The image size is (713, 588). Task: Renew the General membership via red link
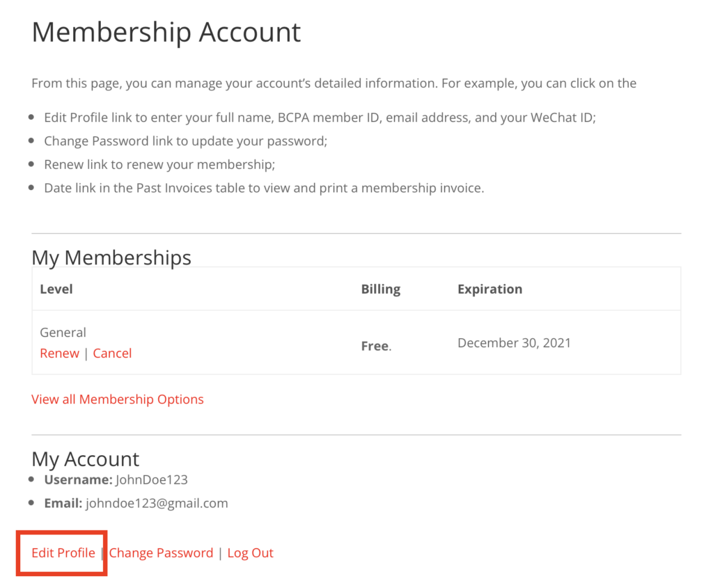(59, 353)
